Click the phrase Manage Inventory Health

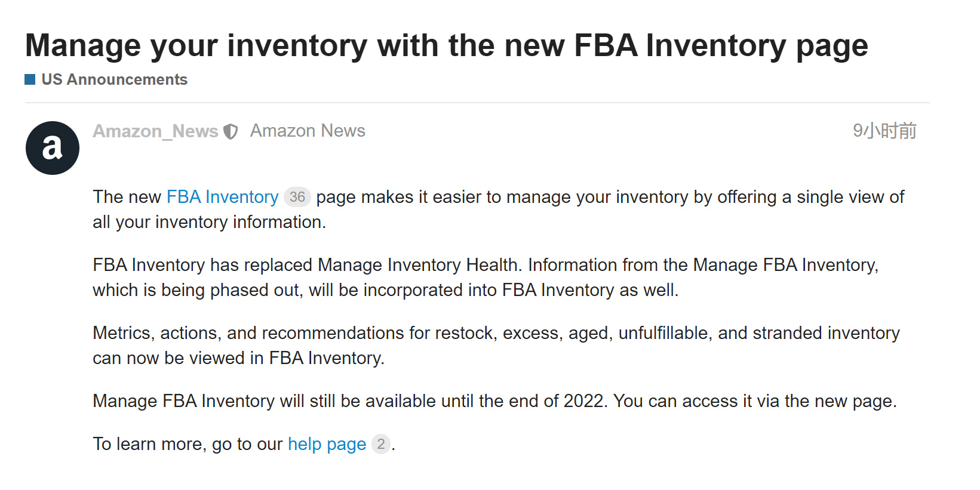point(417,265)
